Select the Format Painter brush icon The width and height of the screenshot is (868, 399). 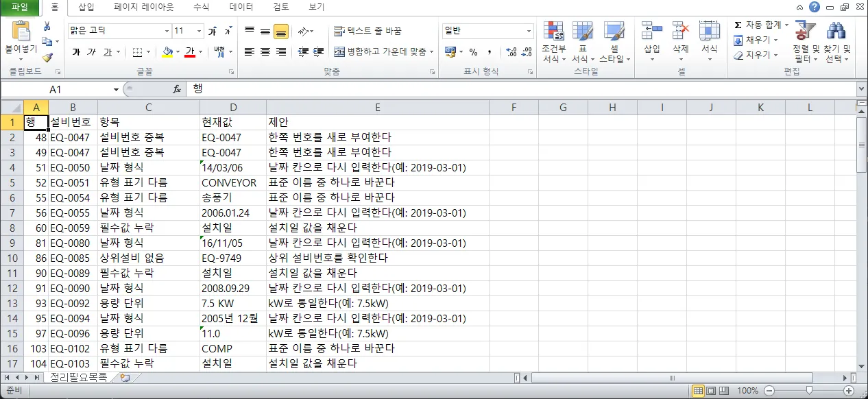(47, 57)
